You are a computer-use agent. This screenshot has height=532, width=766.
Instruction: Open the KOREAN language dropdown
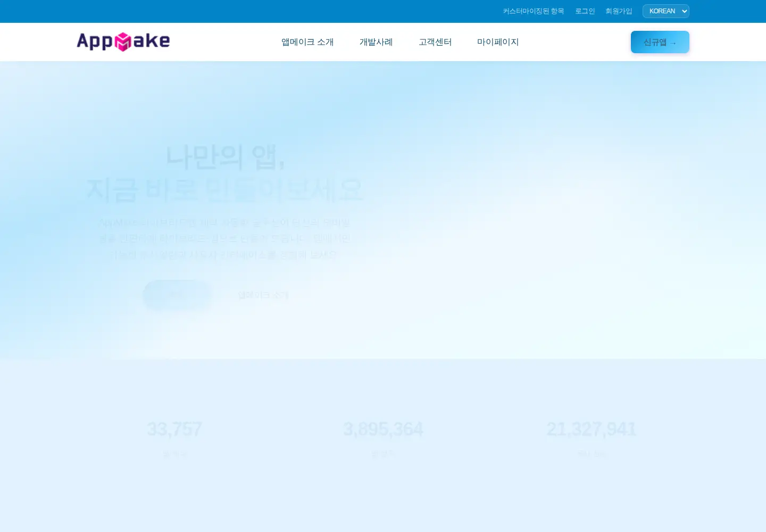(x=665, y=11)
